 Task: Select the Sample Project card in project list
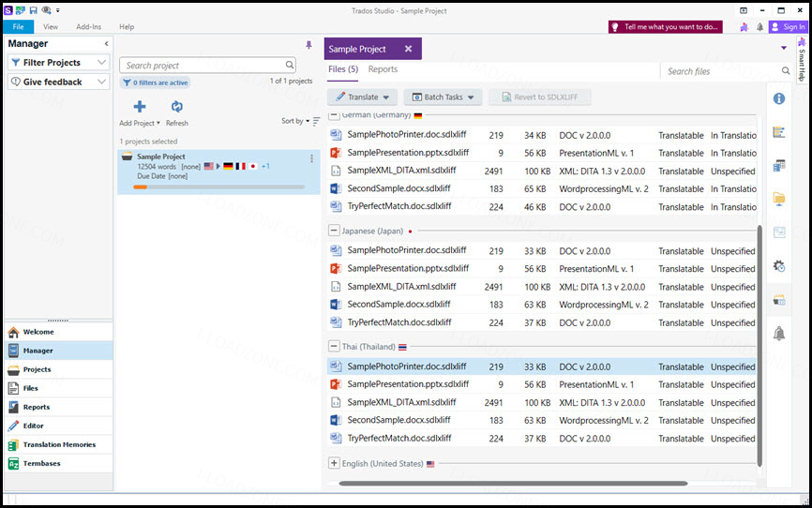(x=218, y=172)
